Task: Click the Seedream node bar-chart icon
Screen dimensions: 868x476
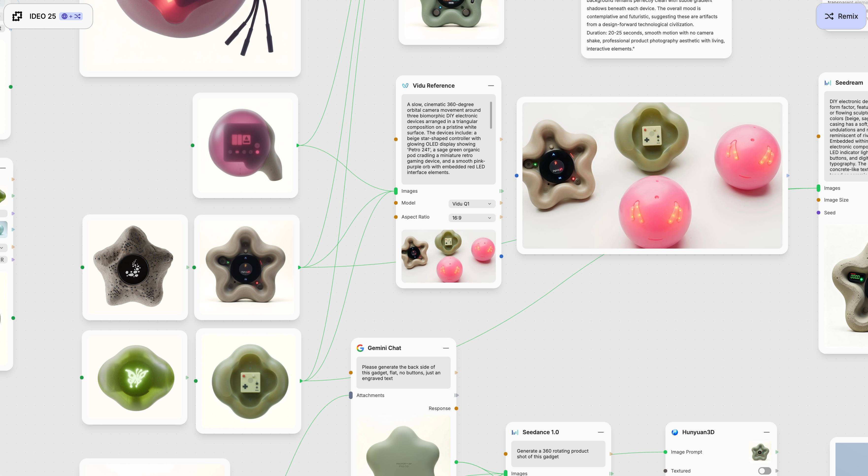Action: coord(828,83)
